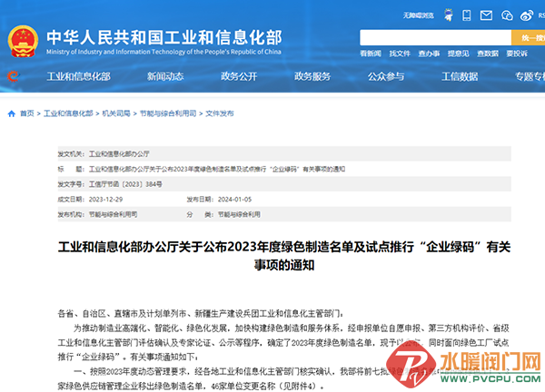Open the WeChat icon in header
This screenshot has height=392, width=545.
pos(507,15)
